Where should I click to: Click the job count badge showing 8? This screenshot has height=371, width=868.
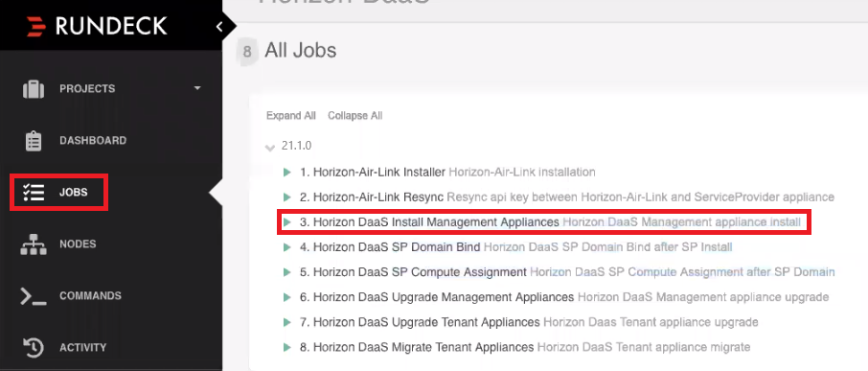(x=247, y=52)
